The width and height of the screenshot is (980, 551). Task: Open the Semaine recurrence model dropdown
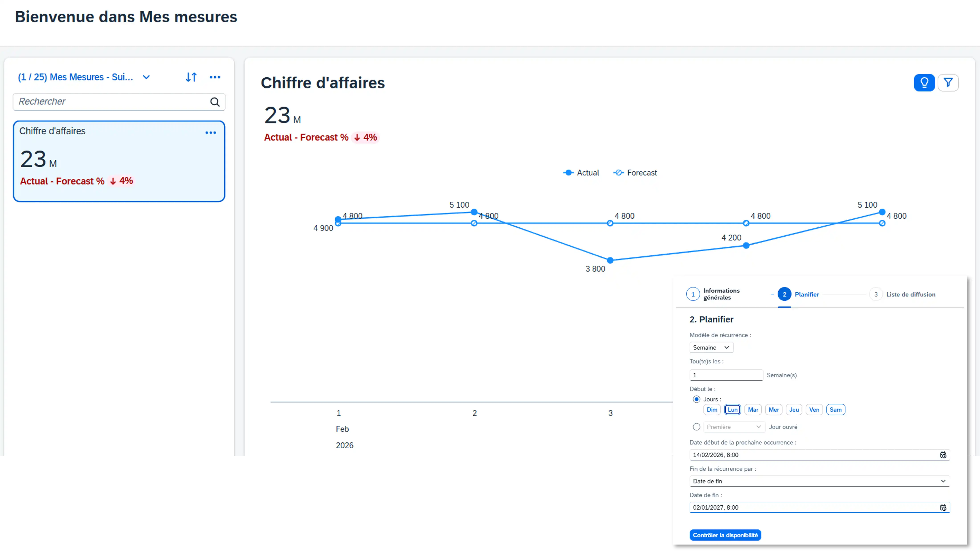click(x=711, y=347)
